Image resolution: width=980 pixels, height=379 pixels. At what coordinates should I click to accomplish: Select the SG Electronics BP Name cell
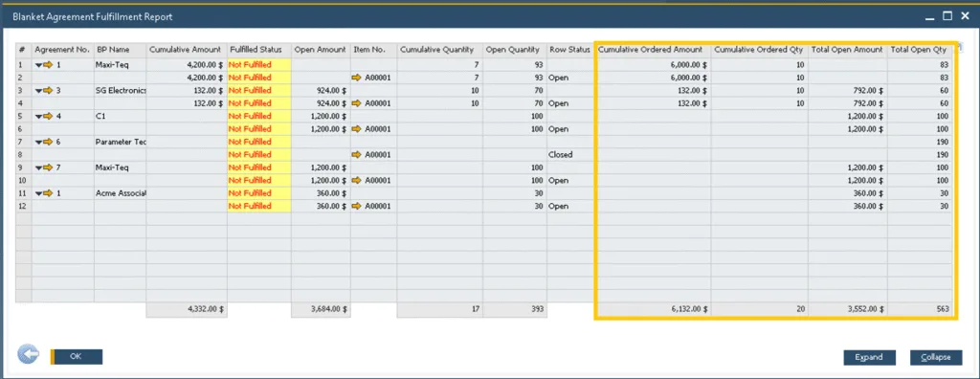pyautogui.click(x=120, y=90)
